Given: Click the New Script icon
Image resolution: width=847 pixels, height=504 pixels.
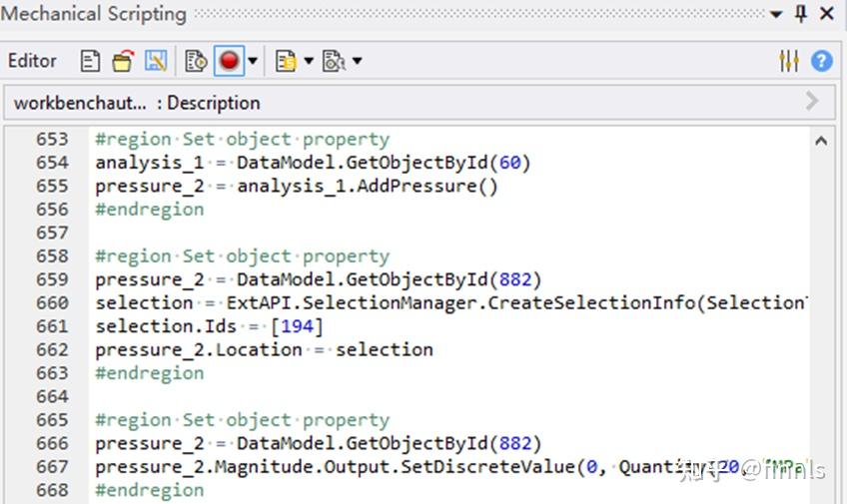Looking at the screenshot, I should click(90, 61).
